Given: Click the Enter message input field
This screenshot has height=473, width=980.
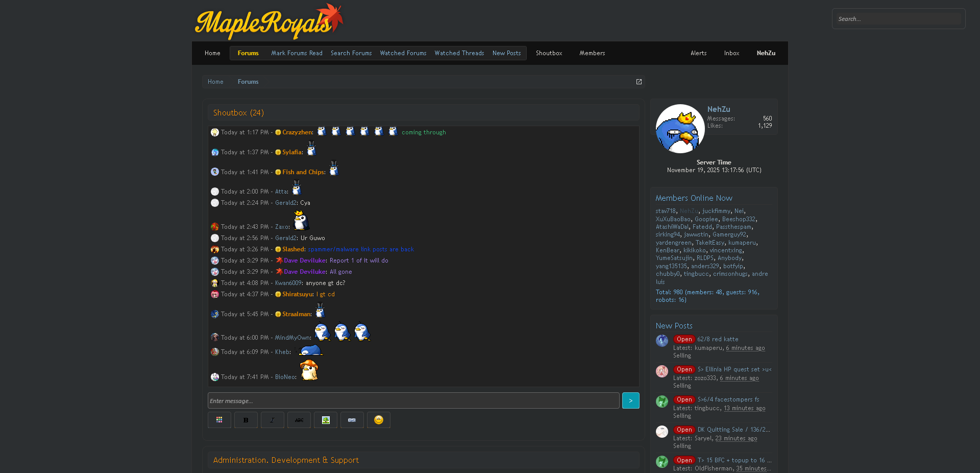Looking at the screenshot, I should click(x=413, y=400).
